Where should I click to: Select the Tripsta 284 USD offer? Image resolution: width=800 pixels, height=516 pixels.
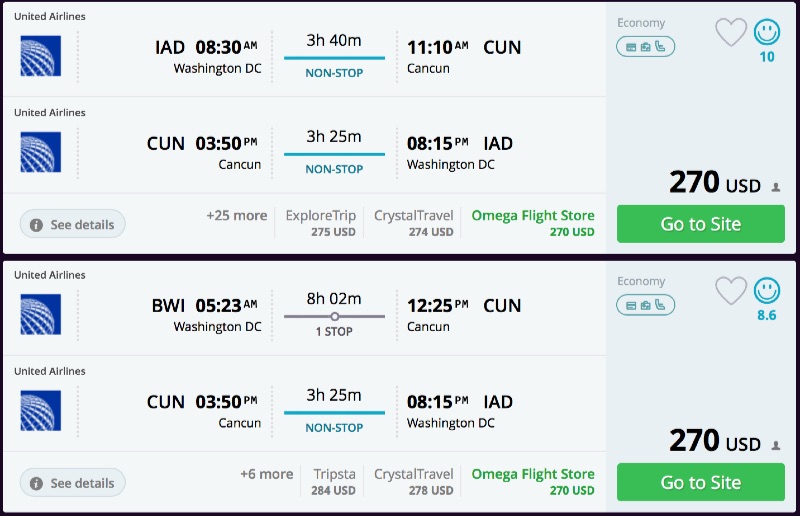pyautogui.click(x=334, y=481)
